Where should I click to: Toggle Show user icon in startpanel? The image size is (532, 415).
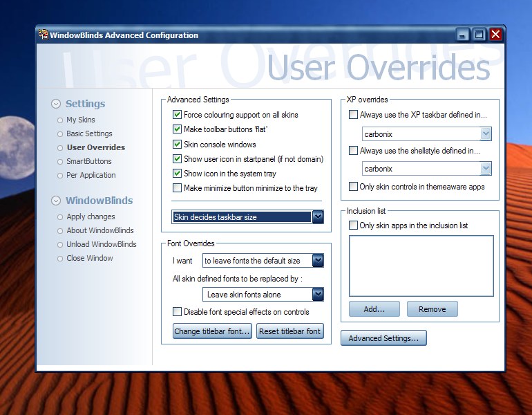[177, 159]
